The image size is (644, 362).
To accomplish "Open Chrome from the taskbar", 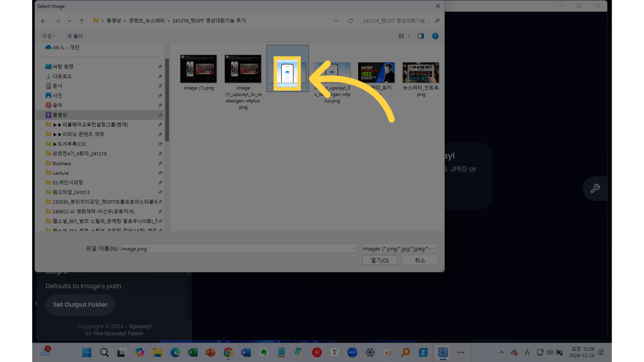I will coord(228,352).
